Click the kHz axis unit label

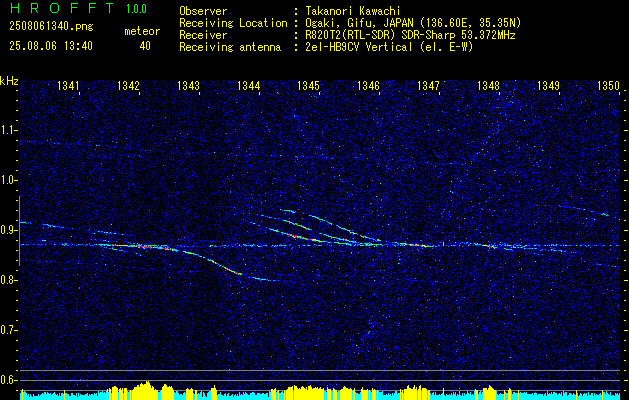9,81
